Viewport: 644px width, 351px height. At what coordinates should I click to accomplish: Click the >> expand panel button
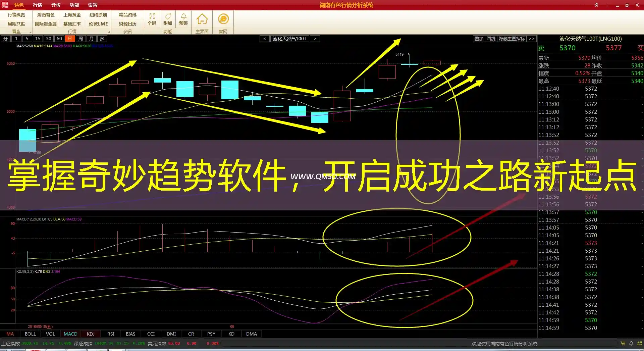tap(531, 39)
